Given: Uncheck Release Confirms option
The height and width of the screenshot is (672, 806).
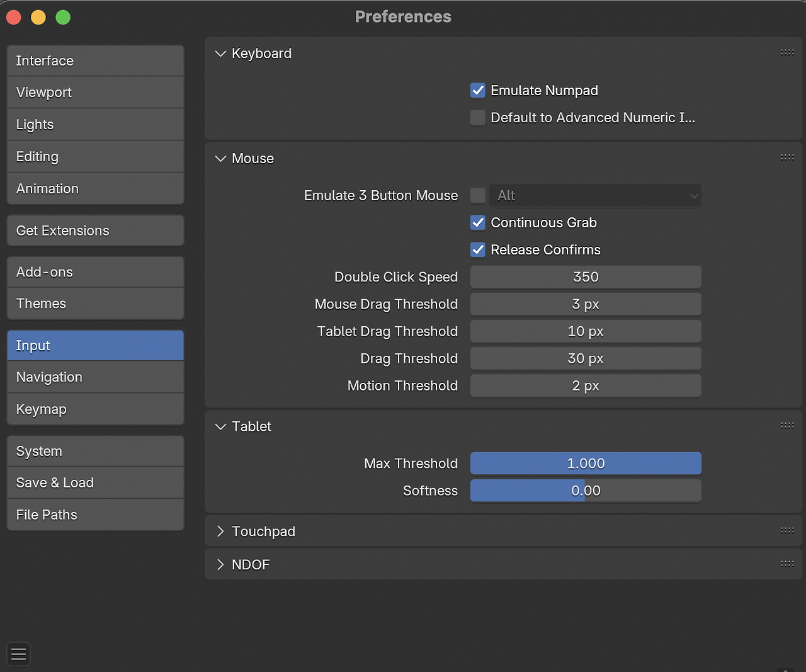Looking at the screenshot, I should [x=478, y=250].
